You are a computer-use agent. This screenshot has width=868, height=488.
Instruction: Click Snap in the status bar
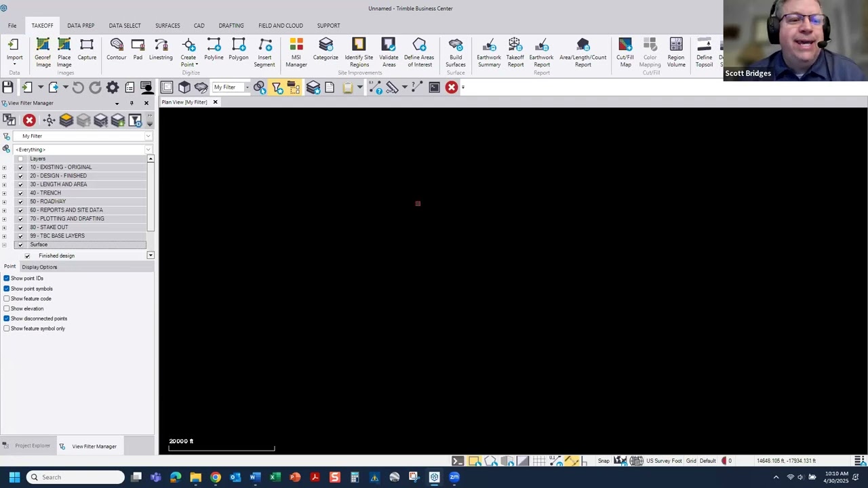click(604, 461)
